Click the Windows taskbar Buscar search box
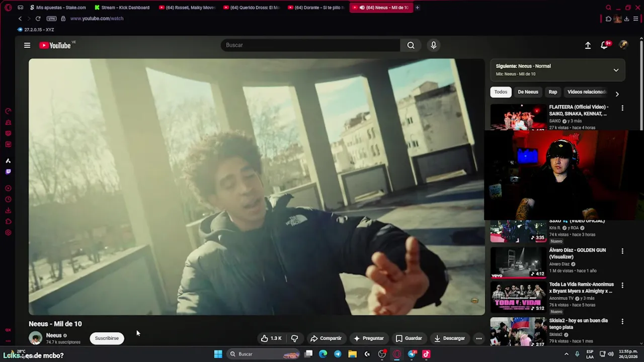Screen dimensions: 644x362 (264, 354)
